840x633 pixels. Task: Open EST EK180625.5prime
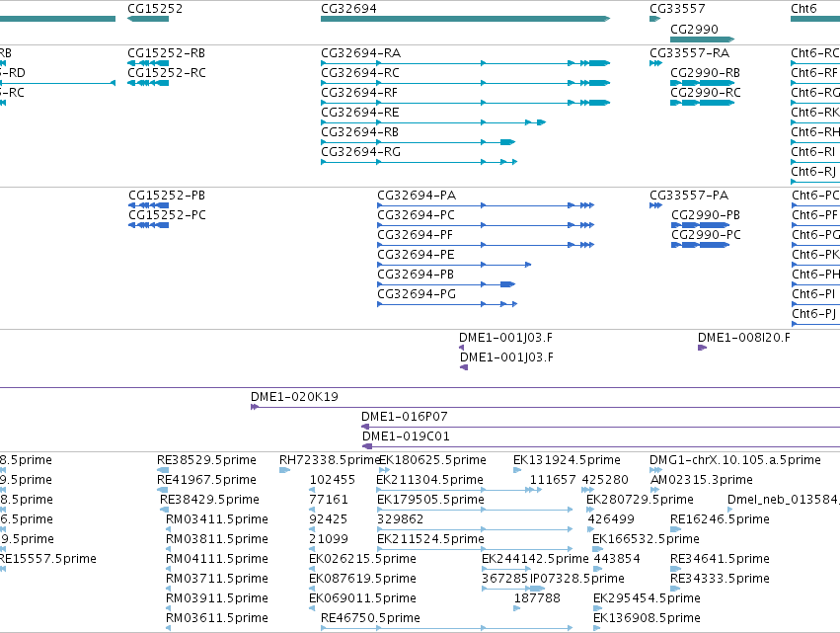(432, 460)
